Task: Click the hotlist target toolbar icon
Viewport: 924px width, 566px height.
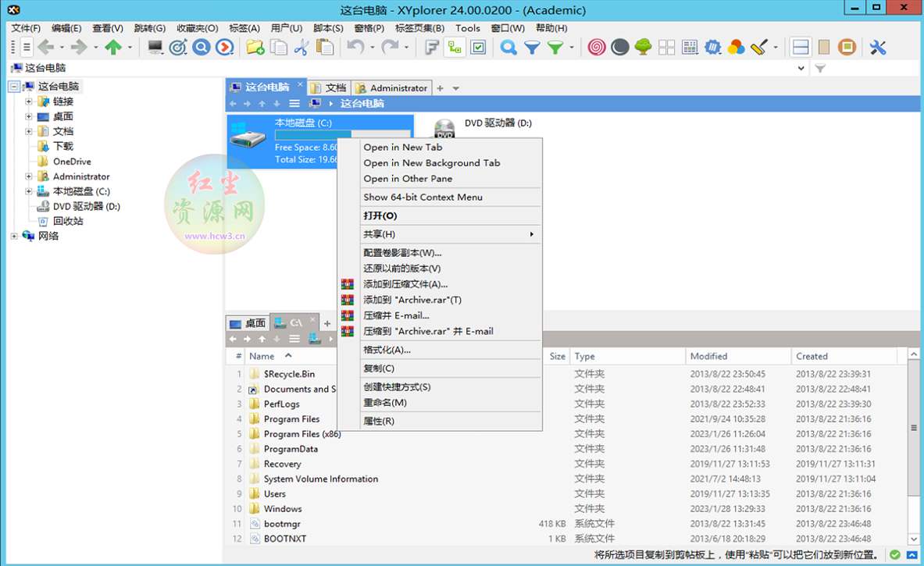Action: pyautogui.click(x=178, y=47)
